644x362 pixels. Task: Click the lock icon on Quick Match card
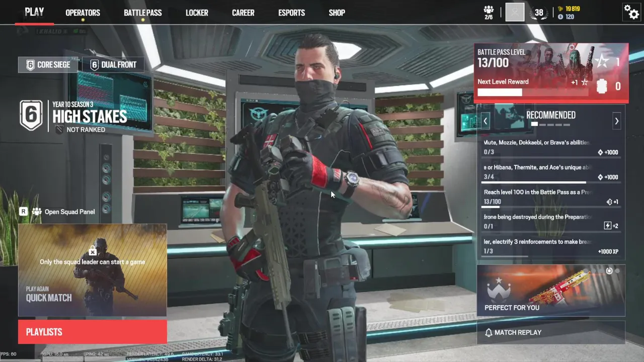93,250
